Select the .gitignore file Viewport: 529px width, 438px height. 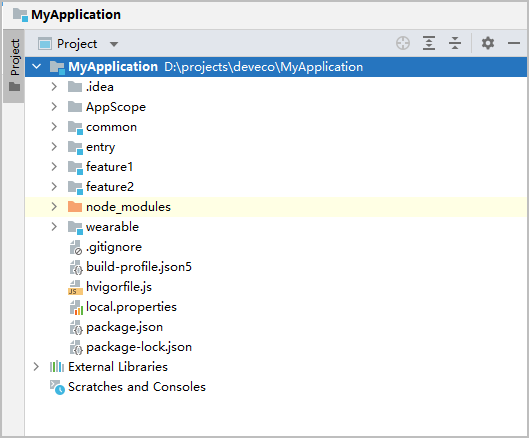coord(114,247)
